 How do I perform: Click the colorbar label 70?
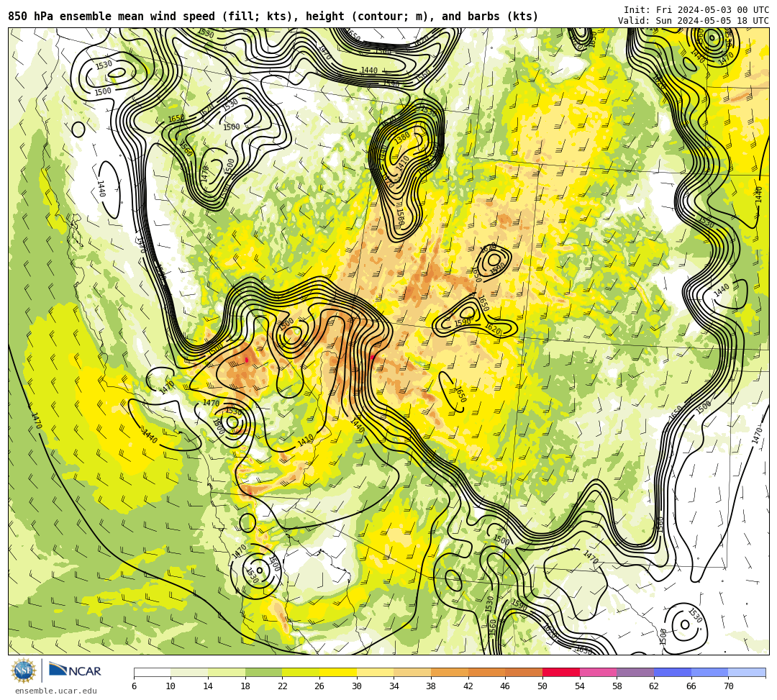point(728,686)
